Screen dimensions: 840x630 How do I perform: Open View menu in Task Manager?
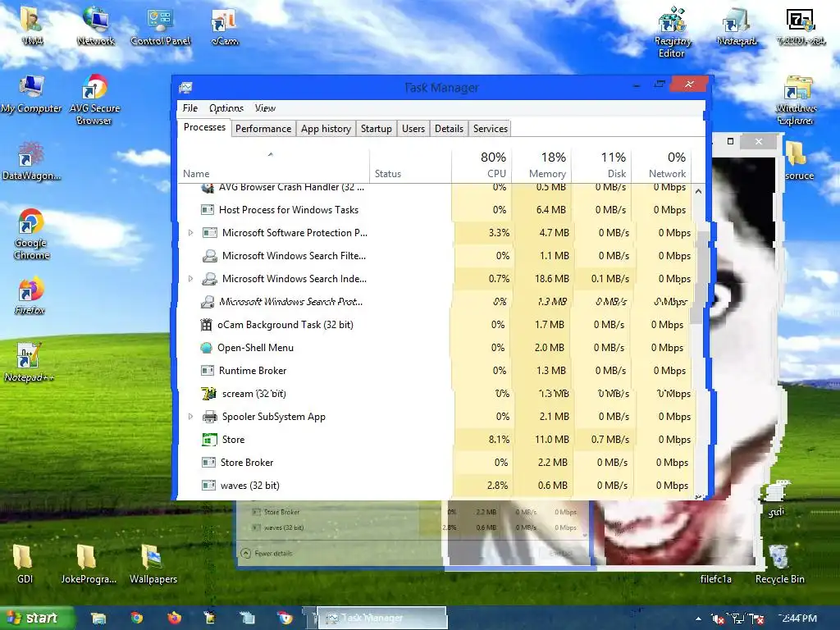click(x=265, y=108)
